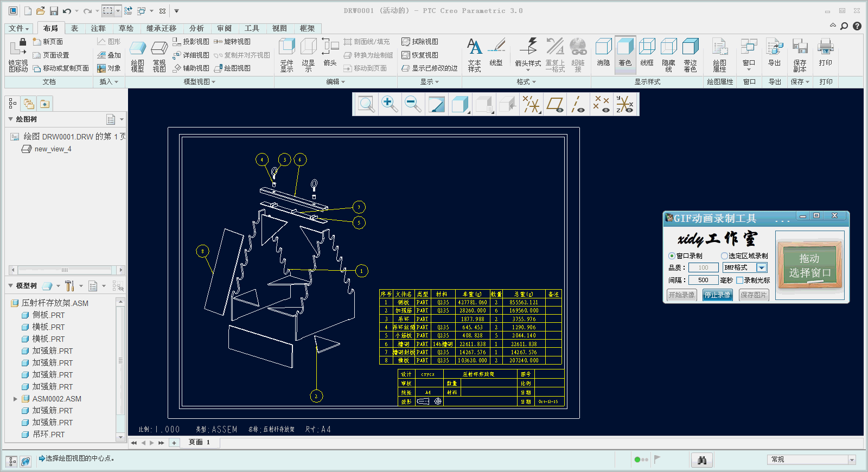Image resolution: width=868 pixels, height=472 pixels.
Task: Select the 页面 1 sheet tab
Action: coord(199,442)
